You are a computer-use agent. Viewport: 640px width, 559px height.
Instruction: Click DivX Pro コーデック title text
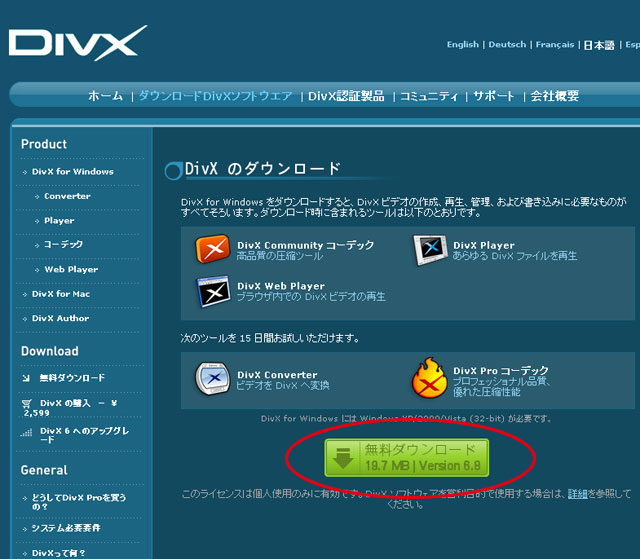[500, 371]
